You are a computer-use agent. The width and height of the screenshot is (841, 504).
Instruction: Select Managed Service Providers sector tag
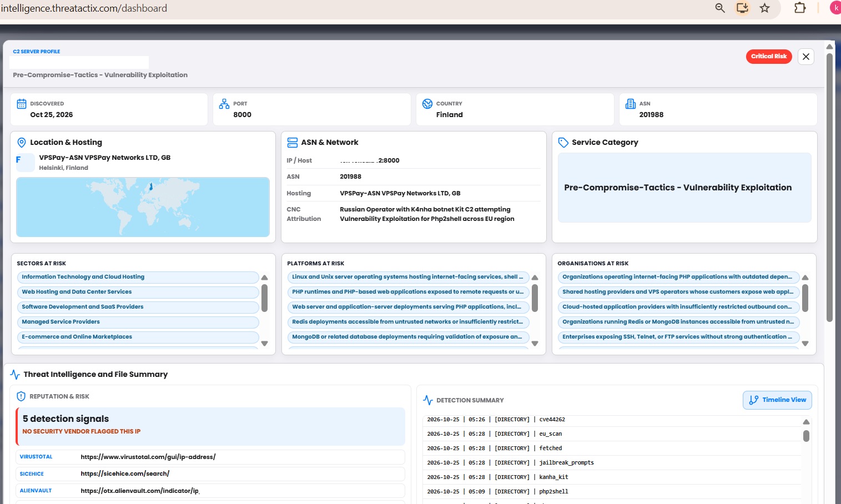click(x=138, y=322)
